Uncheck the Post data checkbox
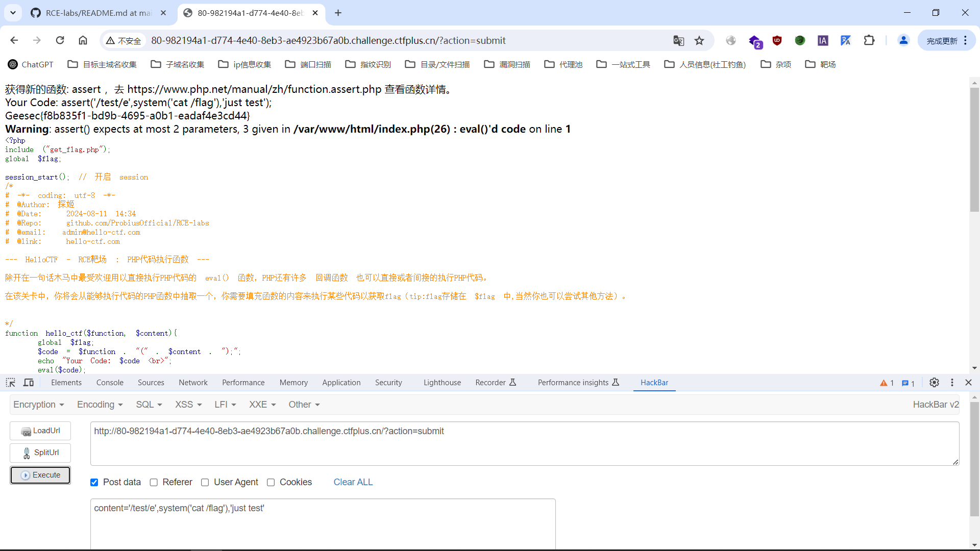980x551 pixels. [94, 483]
